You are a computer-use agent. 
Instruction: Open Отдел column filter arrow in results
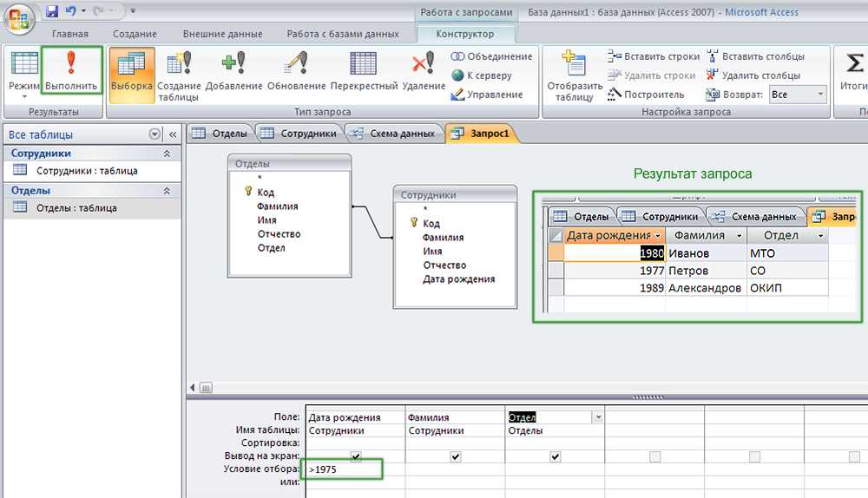(820, 236)
